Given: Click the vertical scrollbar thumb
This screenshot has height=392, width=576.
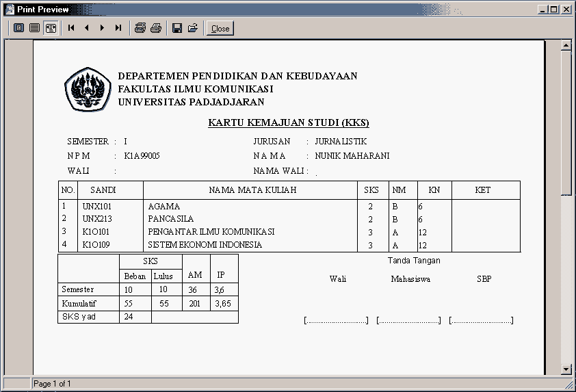Looking at the screenshot, I should [566, 122].
